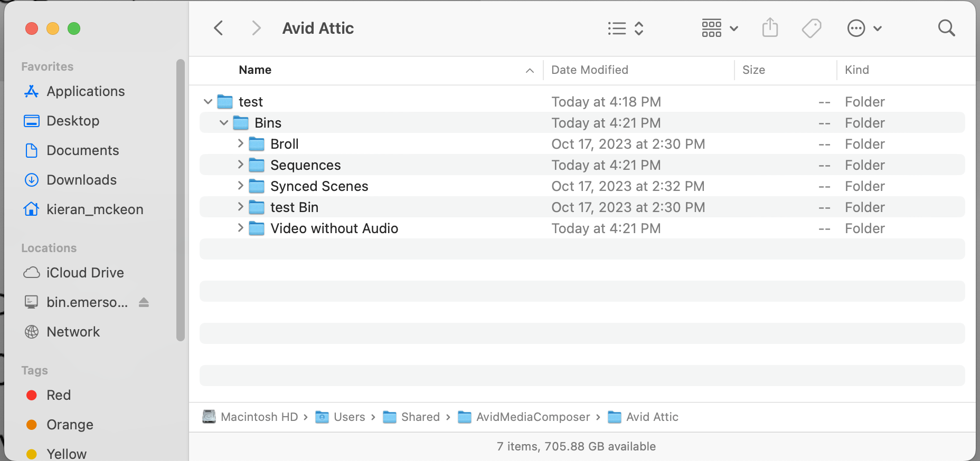
Task: Filter by the Yellow tag
Action: tap(67, 454)
